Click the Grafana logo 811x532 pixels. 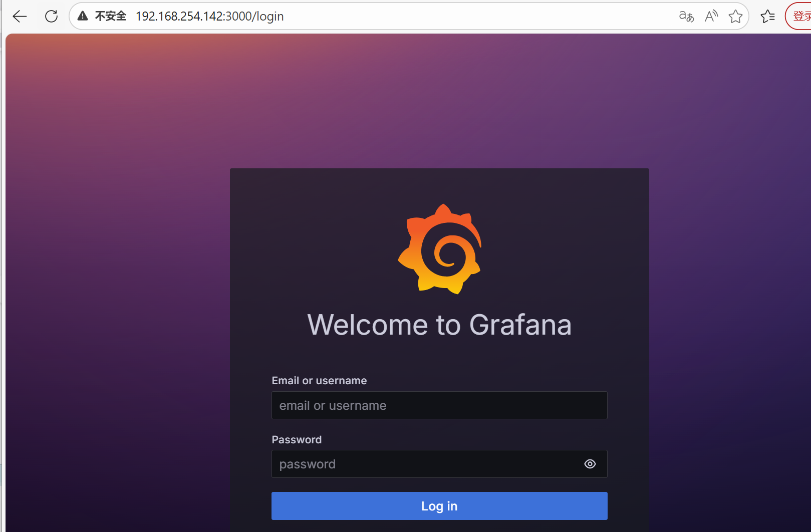click(440, 249)
